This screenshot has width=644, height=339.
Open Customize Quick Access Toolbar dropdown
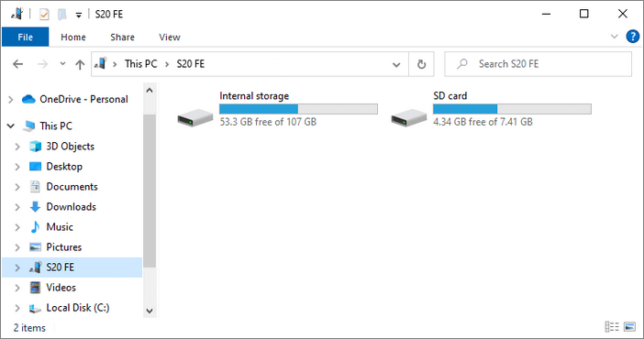click(x=79, y=16)
